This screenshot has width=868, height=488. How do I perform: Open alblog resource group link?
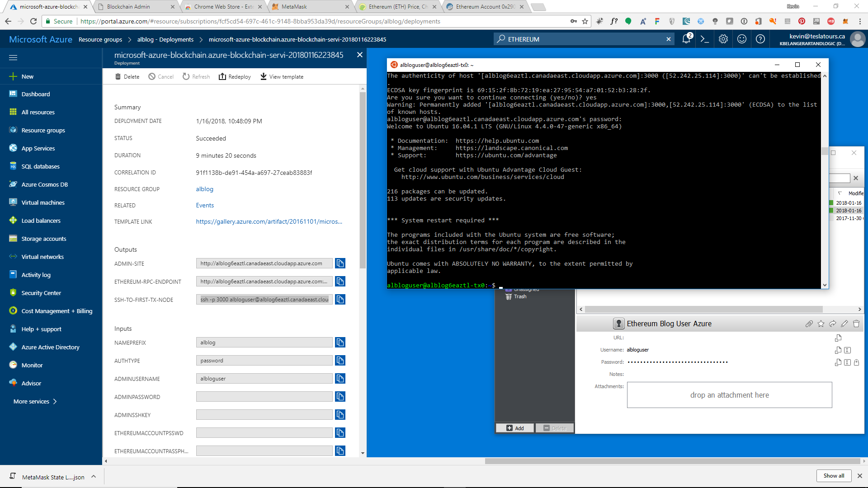coord(204,189)
